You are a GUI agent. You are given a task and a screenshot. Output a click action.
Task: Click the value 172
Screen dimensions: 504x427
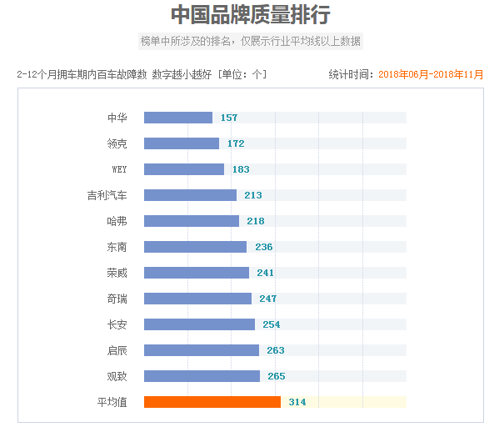pyautogui.click(x=236, y=143)
